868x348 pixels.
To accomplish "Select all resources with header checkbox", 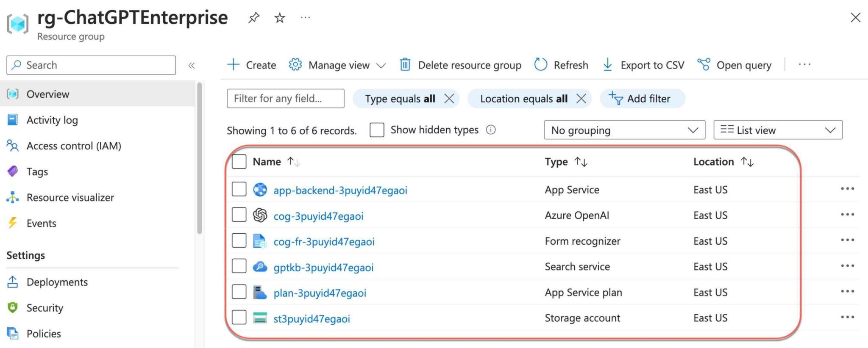I will pyautogui.click(x=239, y=161).
